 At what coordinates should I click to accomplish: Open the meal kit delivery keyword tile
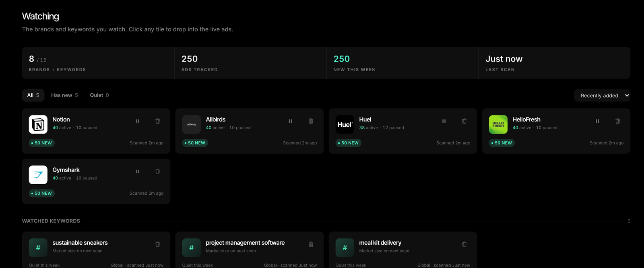[x=403, y=250]
